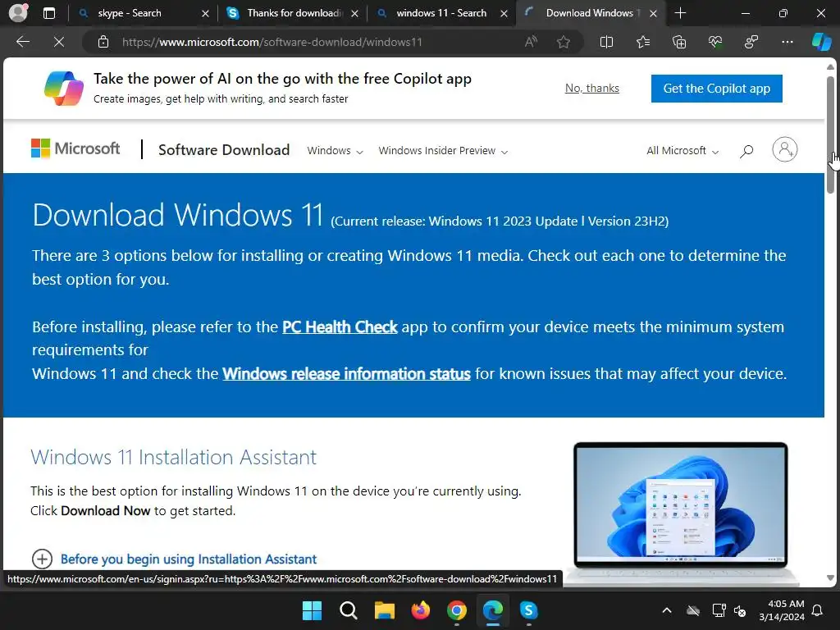Sign in with the account icon
The width and height of the screenshot is (840, 630).
point(785,149)
